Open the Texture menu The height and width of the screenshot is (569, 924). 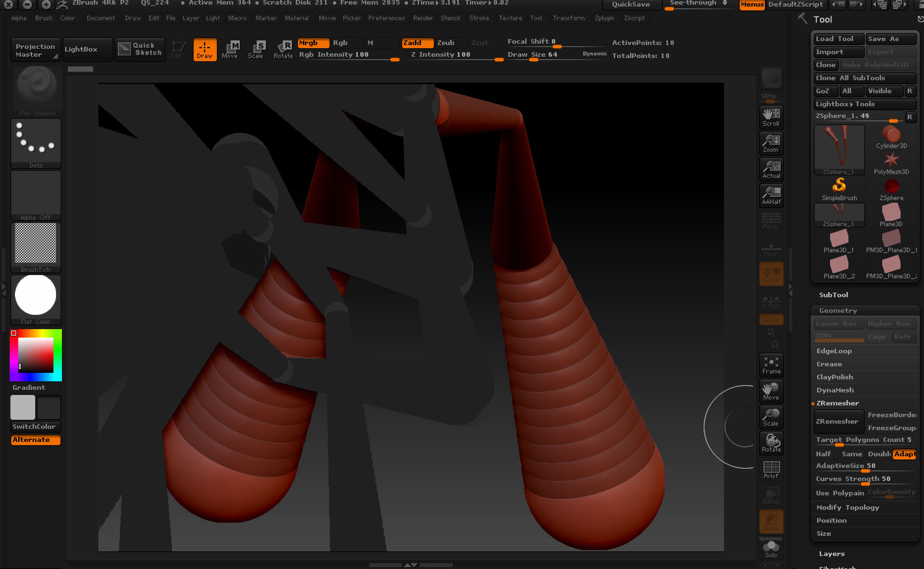[x=510, y=18]
